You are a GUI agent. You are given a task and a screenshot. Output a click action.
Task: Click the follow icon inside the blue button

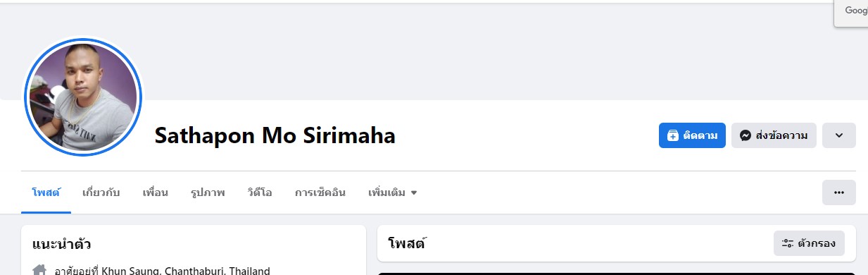click(x=673, y=135)
